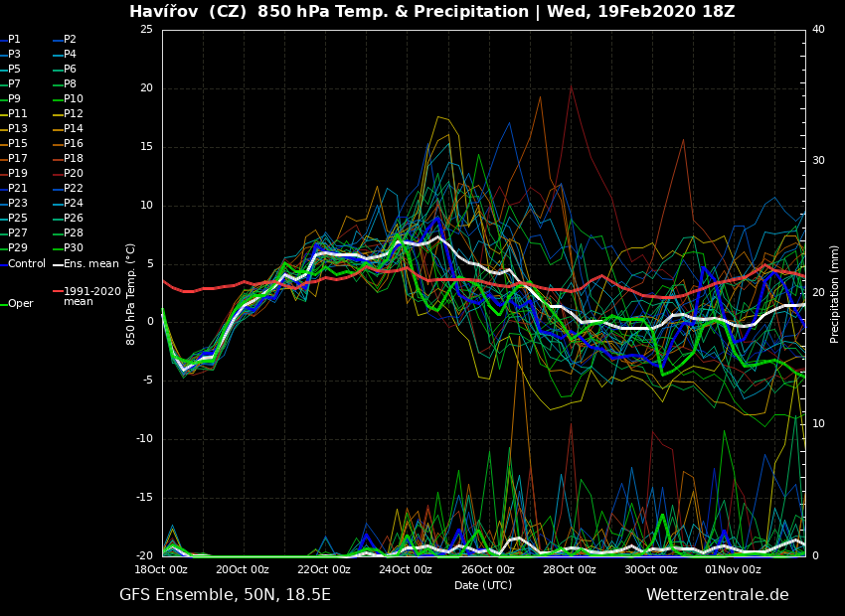Viewport: 845px width, 616px height.
Task: Click the P14 legend entry
Action: 74,129
